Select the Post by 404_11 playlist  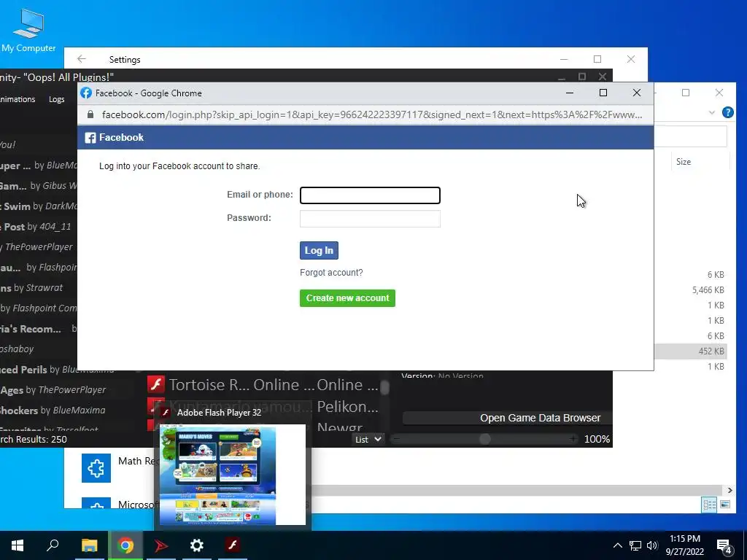click(36, 227)
